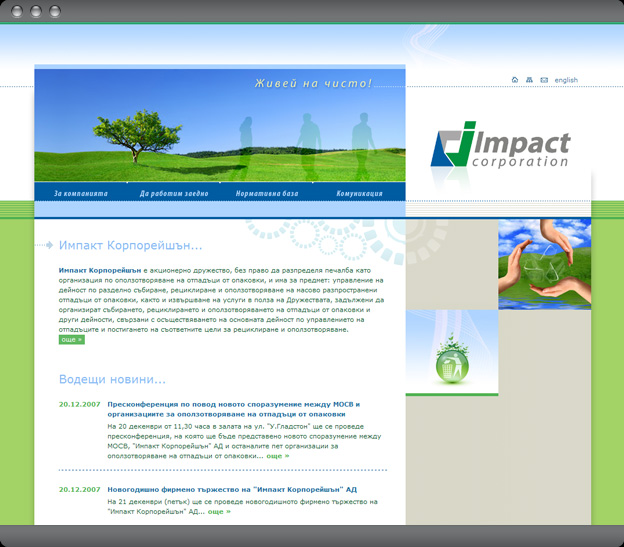Click the "Импакт Корпорейшън..." section heading
Screen dimensions: 624x547
(x=131, y=245)
